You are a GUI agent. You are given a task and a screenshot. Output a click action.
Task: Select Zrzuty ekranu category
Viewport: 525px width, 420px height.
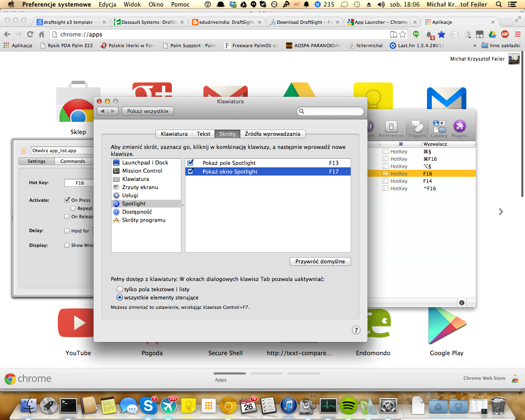146,187
